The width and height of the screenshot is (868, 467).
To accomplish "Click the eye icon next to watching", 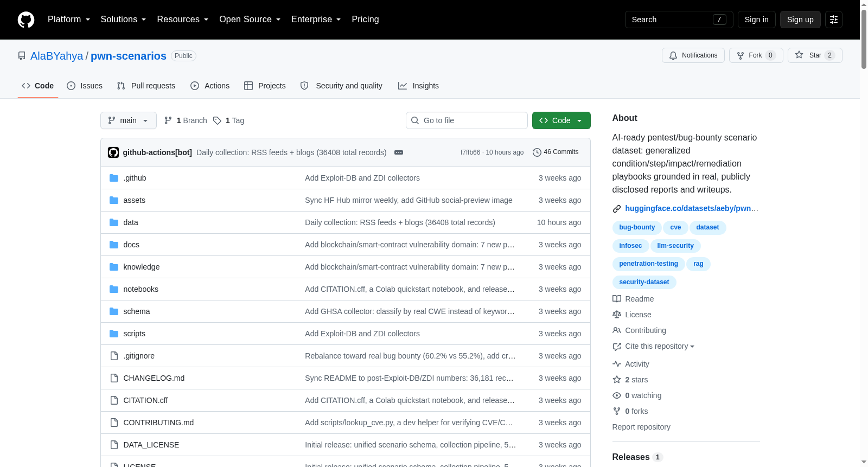I will [617, 395].
